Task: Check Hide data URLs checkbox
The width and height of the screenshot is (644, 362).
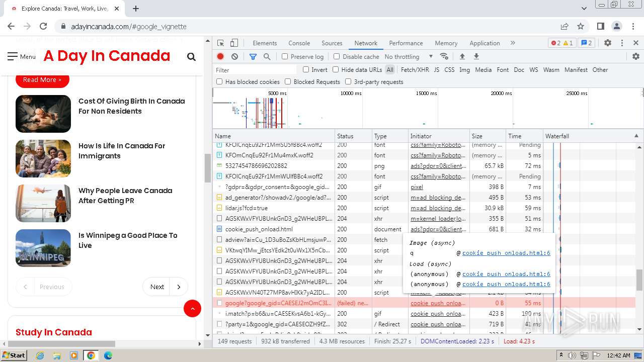Action: tap(336, 70)
